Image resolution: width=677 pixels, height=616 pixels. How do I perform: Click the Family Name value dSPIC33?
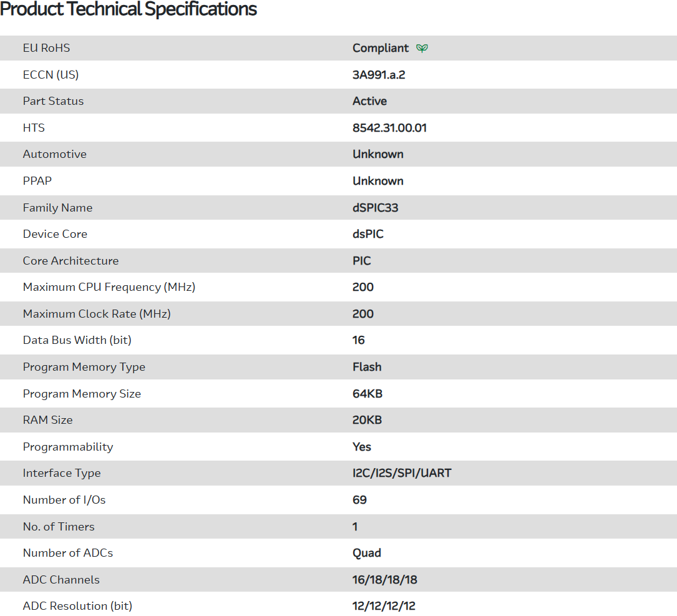point(375,208)
